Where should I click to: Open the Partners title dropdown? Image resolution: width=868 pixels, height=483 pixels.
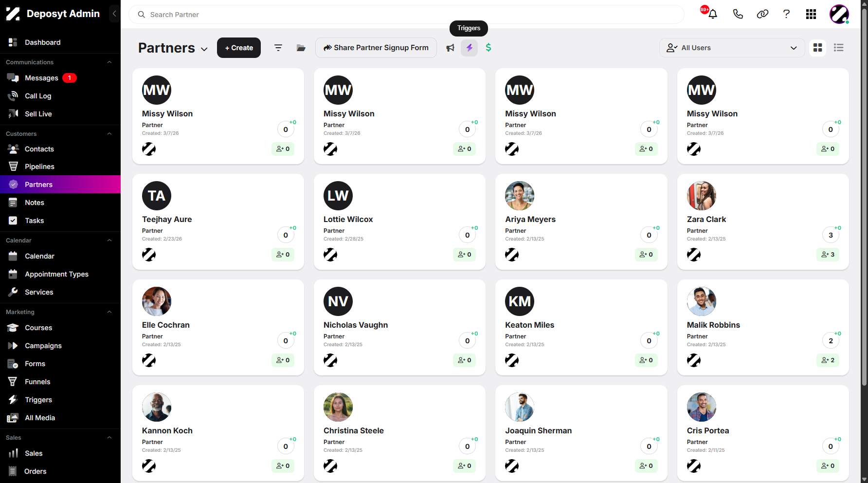(x=204, y=49)
